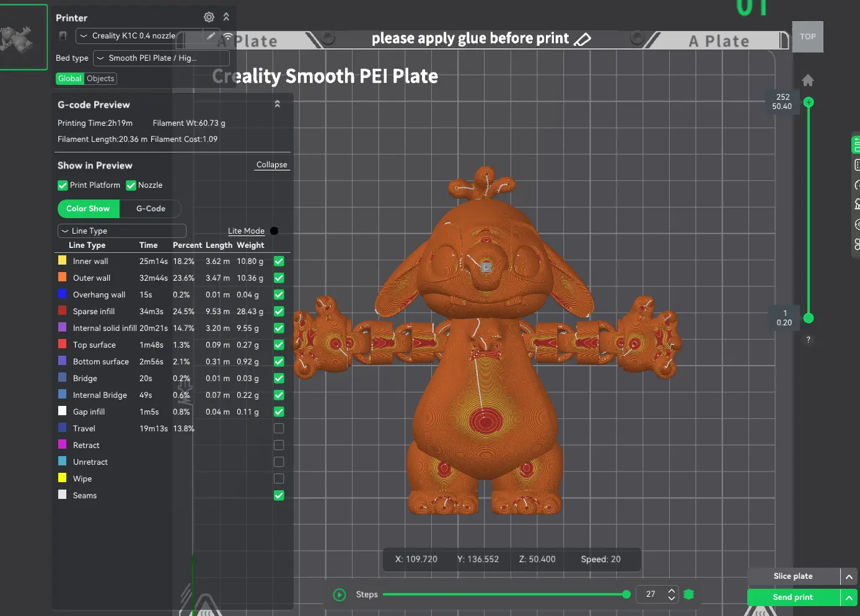The height and width of the screenshot is (616, 860).
Task: Toggle the Nozzle checkbox
Action: [x=131, y=185]
